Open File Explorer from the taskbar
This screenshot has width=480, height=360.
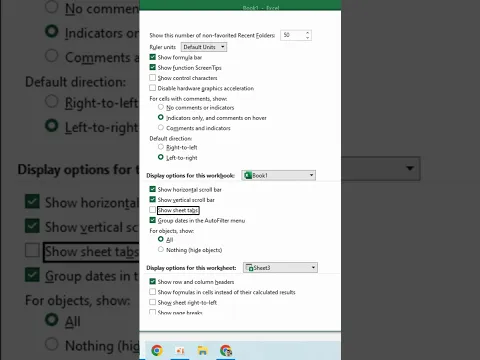(x=202, y=350)
